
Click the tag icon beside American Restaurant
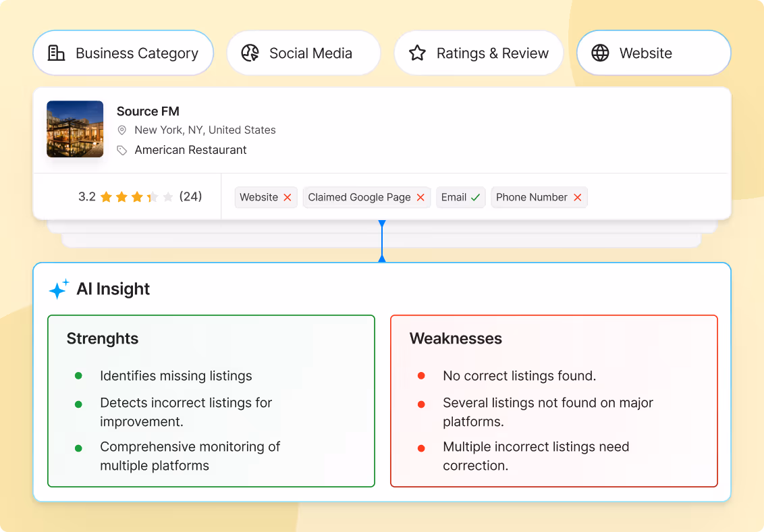pos(121,150)
